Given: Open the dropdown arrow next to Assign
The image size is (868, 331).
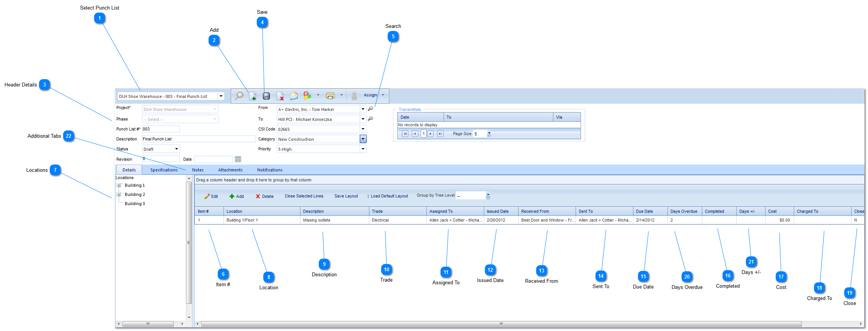Looking at the screenshot, I should (383, 95).
